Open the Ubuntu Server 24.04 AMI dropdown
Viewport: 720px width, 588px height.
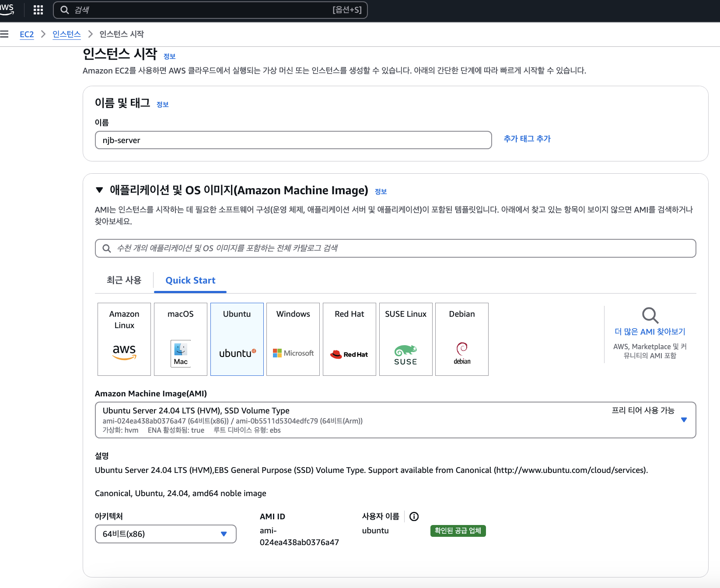[395, 420]
